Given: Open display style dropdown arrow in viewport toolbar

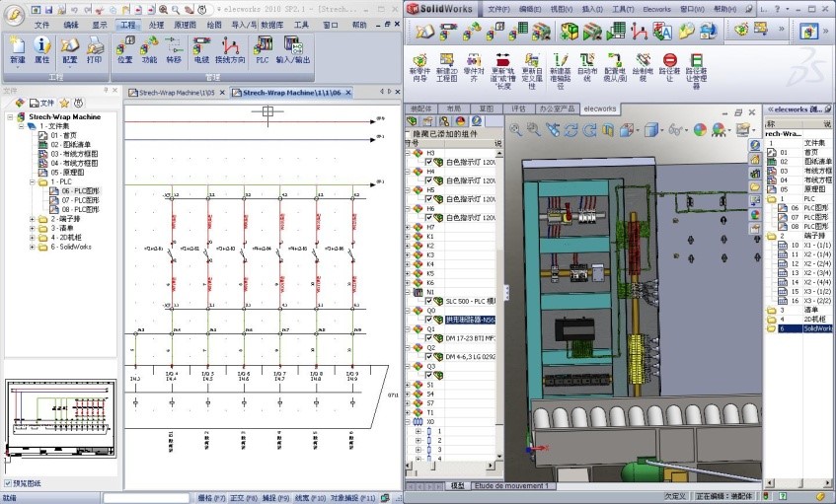Looking at the screenshot, I should [661, 130].
